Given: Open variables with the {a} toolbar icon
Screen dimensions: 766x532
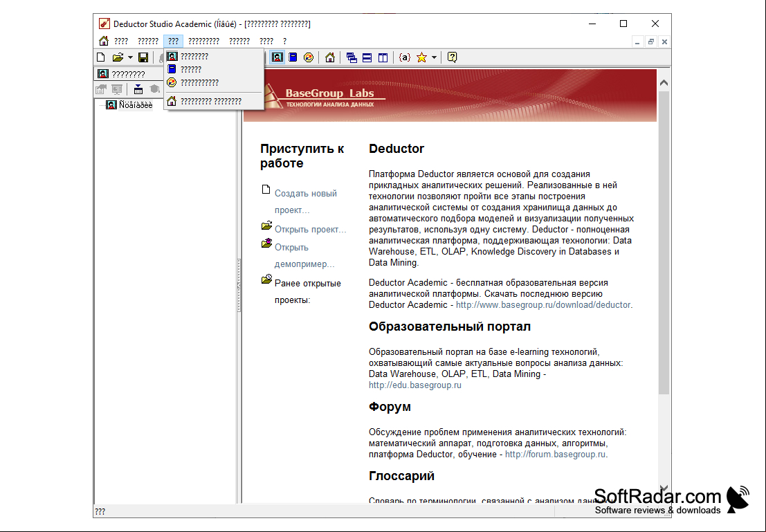Looking at the screenshot, I should (x=405, y=57).
